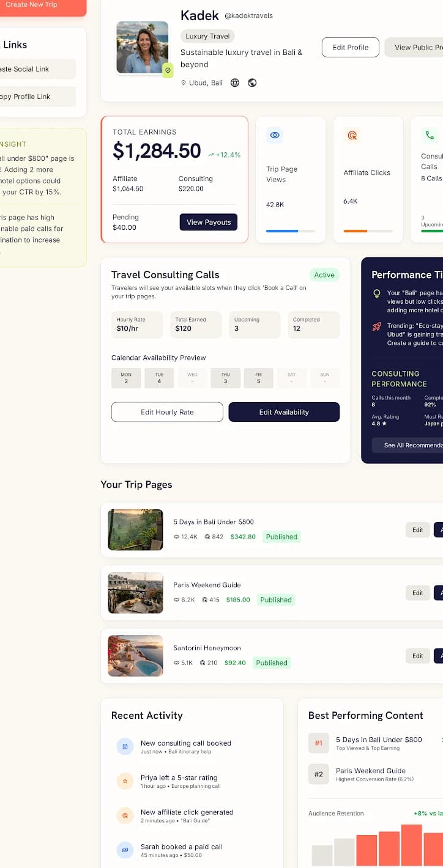Click the clicks icon beside 415
The height and width of the screenshot is (868, 443).
pyautogui.click(x=204, y=600)
